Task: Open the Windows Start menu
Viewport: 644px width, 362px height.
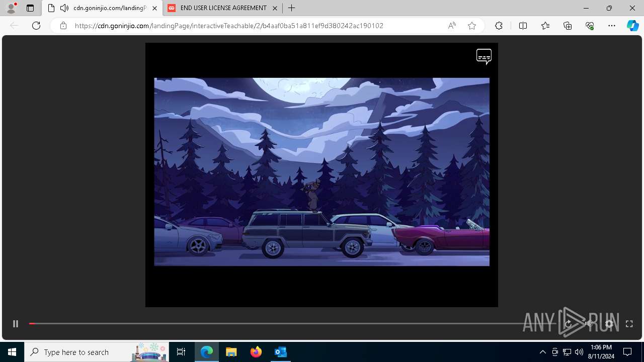Action: [x=12, y=352]
